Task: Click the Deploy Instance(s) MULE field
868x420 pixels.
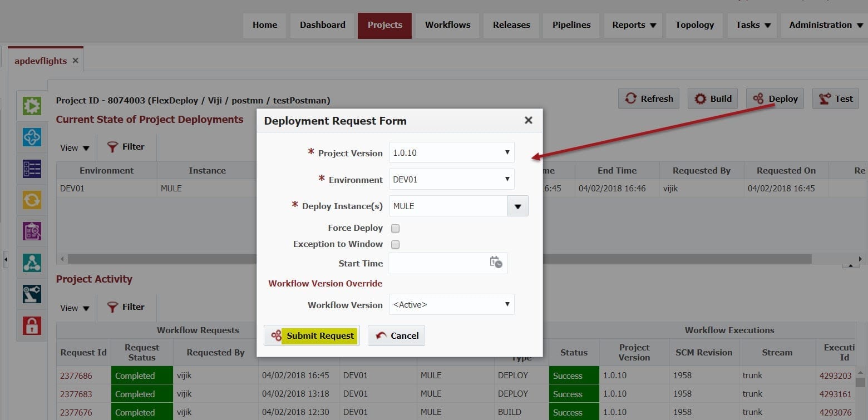Action: [448, 206]
